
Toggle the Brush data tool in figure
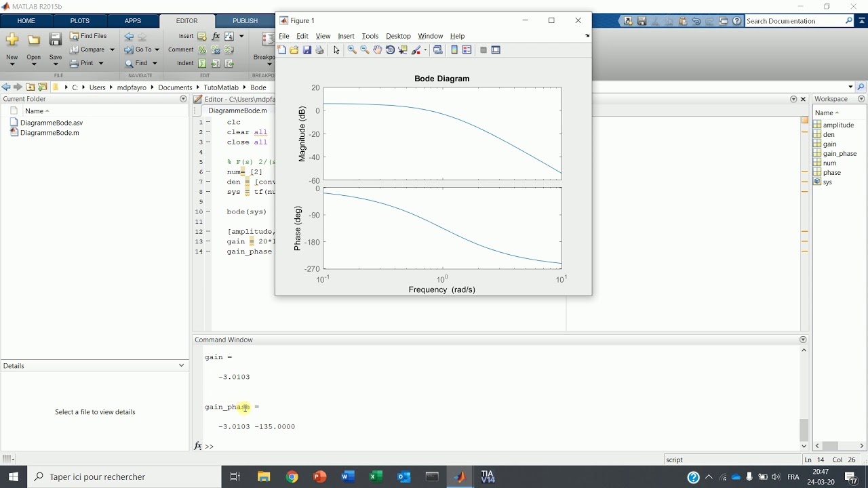416,50
